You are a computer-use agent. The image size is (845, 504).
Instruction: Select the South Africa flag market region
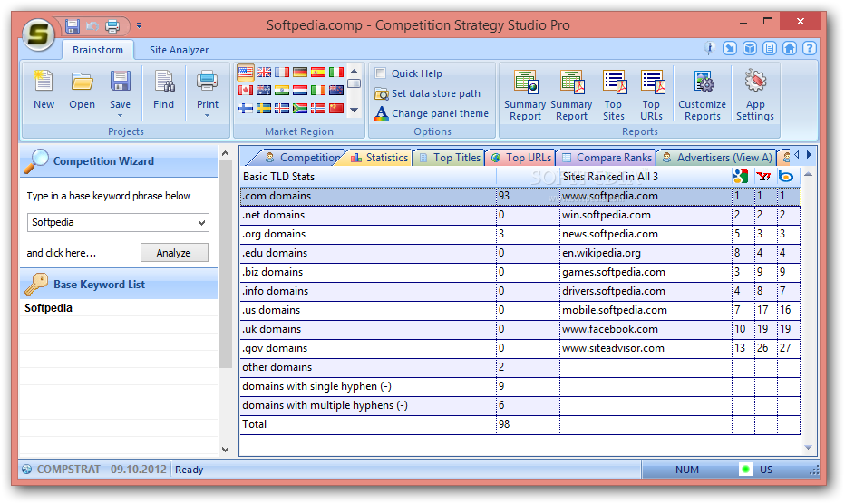(x=300, y=109)
